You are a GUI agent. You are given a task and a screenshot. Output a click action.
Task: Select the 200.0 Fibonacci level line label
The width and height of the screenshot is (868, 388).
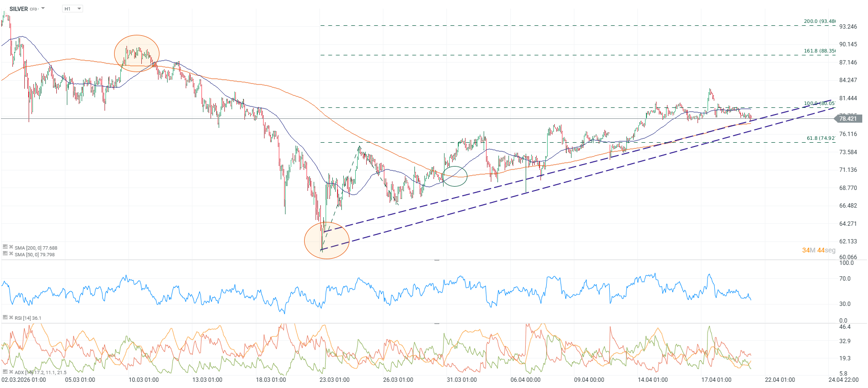point(819,21)
